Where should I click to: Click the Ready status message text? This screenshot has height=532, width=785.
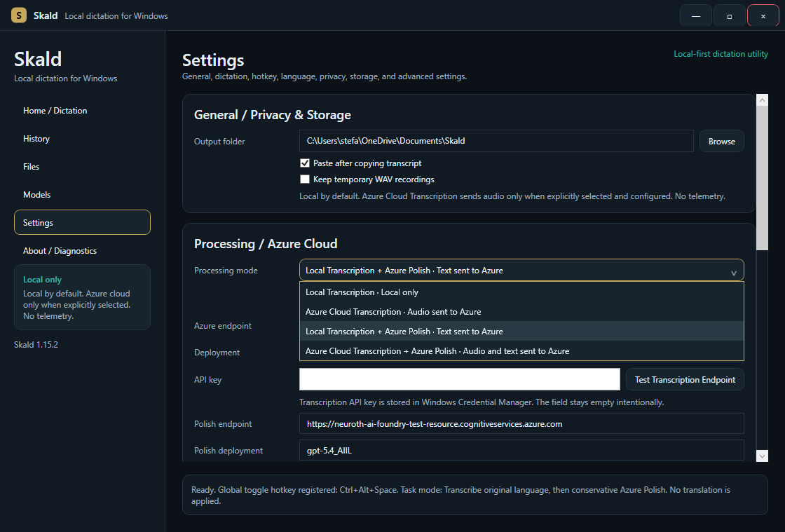tap(460, 495)
